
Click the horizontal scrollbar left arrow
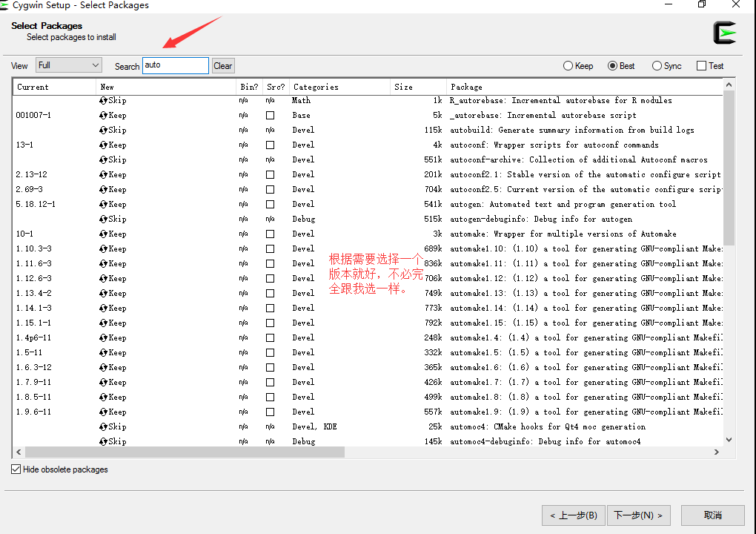(x=19, y=452)
